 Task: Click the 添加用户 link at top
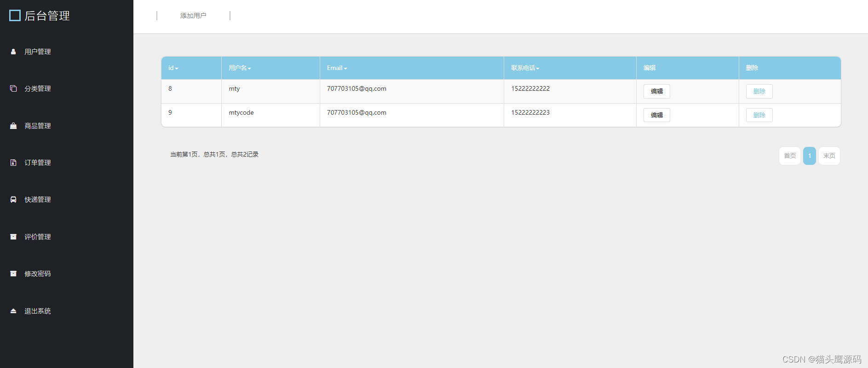[193, 16]
